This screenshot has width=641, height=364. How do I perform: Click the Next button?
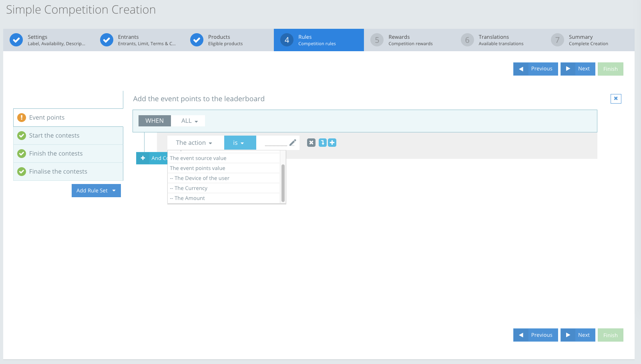point(578,69)
